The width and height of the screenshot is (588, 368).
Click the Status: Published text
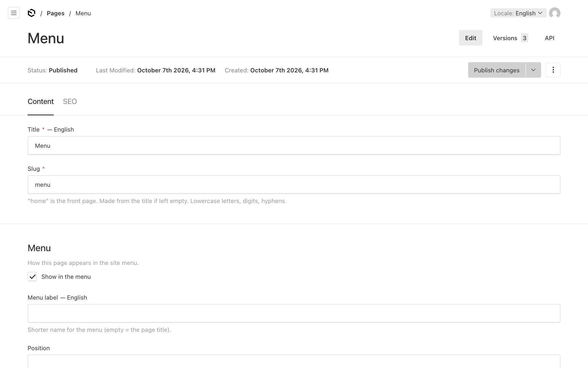click(52, 70)
